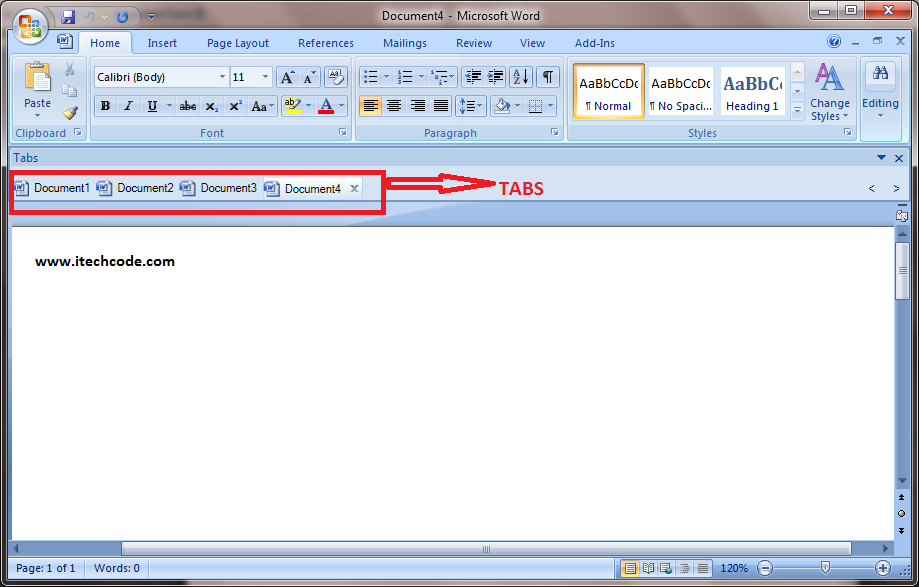919x587 pixels.
Task: Switch to the Document2 tab
Action: point(136,188)
